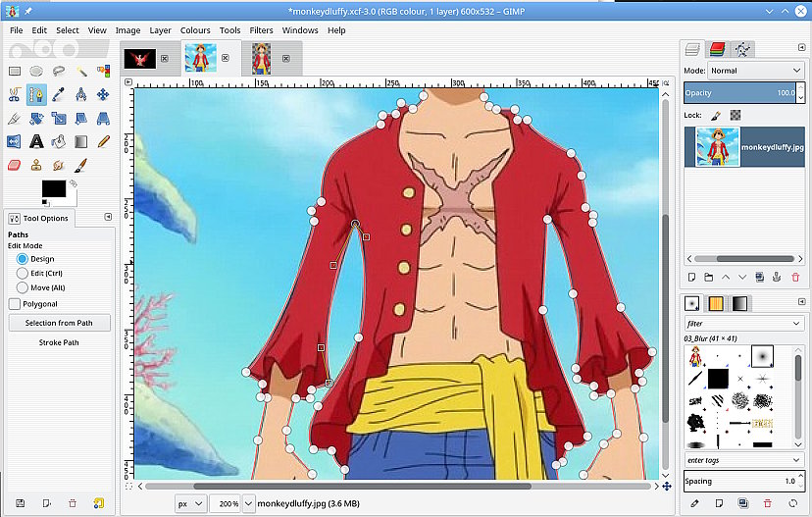Open the 200% zoom dropdown arrow
Viewport: 812px width, 517px height.
click(248, 503)
